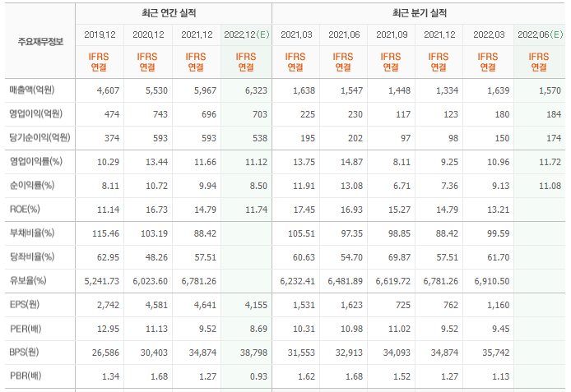Screen dimensions: 571x392
Task: Click the 유보율(%) row label
Action: [x=28, y=280]
